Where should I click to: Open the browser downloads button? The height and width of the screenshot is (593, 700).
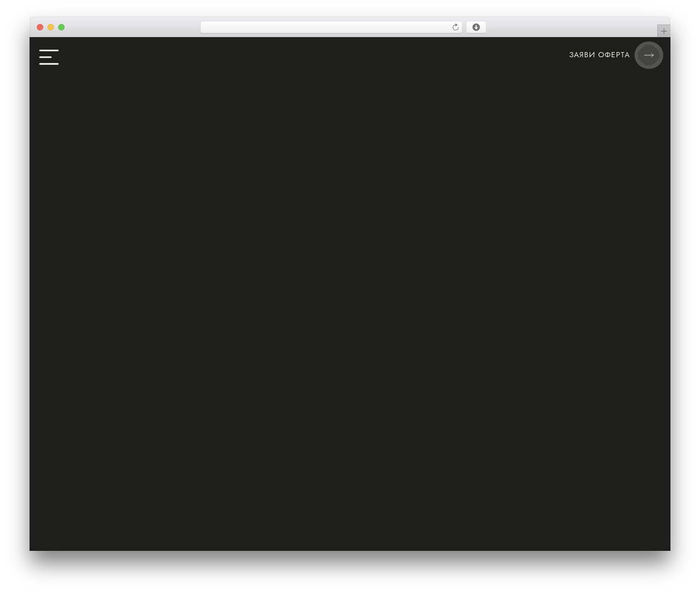(476, 27)
